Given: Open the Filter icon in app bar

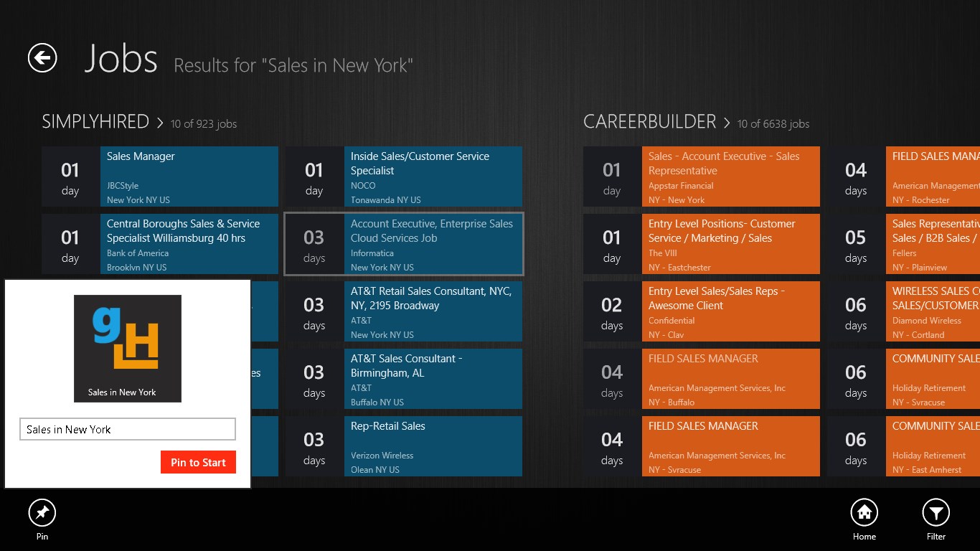Looking at the screenshot, I should coord(936,513).
